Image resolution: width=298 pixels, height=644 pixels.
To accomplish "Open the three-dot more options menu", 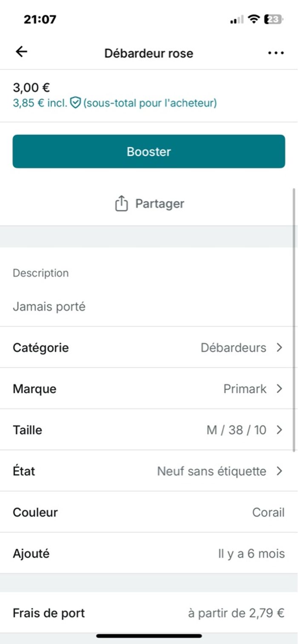I will click(275, 53).
